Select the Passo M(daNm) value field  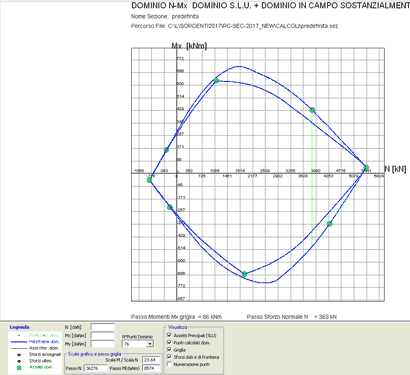click(150, 368)
